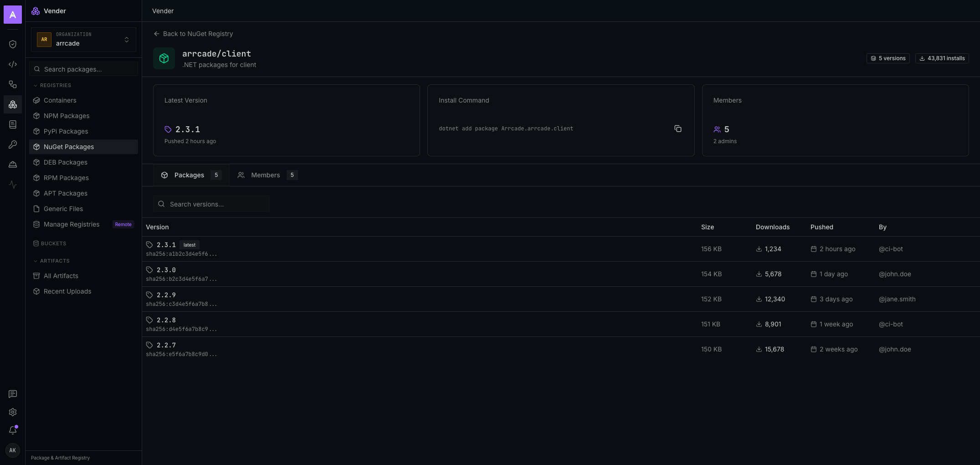Click @jane.smith in the By column

click(x=897, y=299)
